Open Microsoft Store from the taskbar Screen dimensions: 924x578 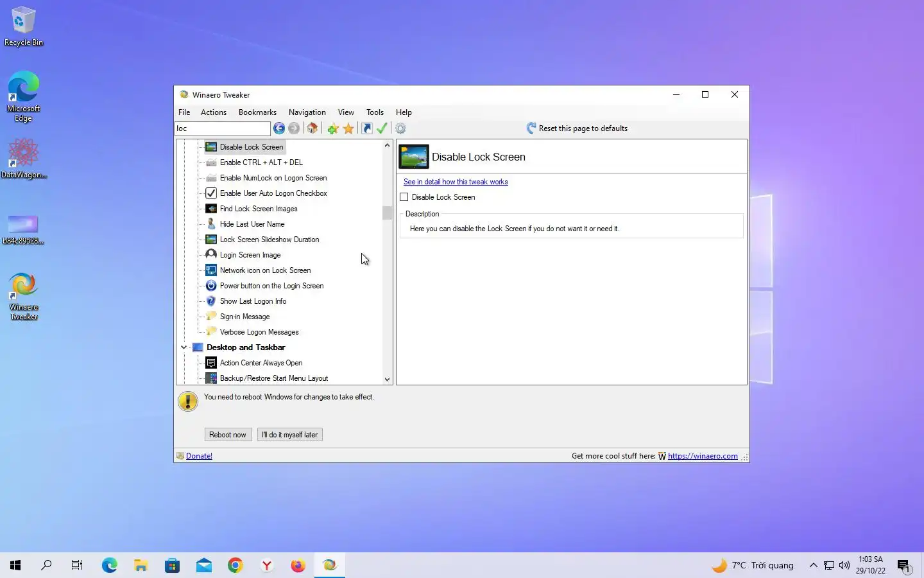point(173,565)
